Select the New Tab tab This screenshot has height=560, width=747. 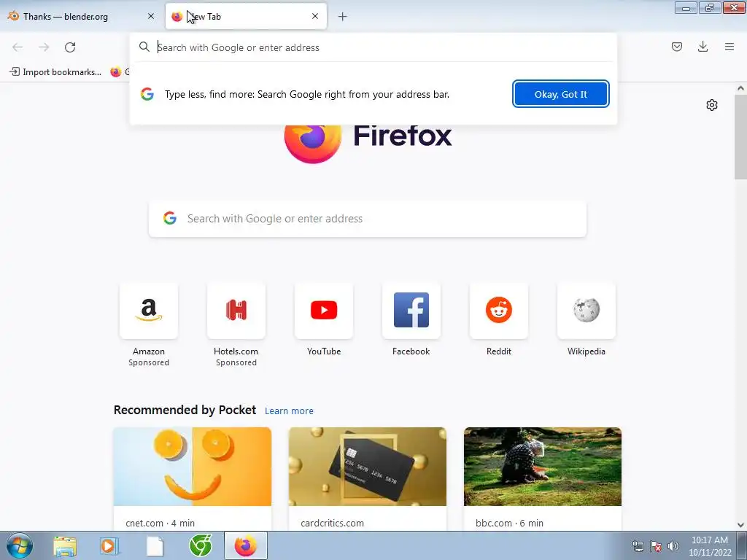[246, 16]
